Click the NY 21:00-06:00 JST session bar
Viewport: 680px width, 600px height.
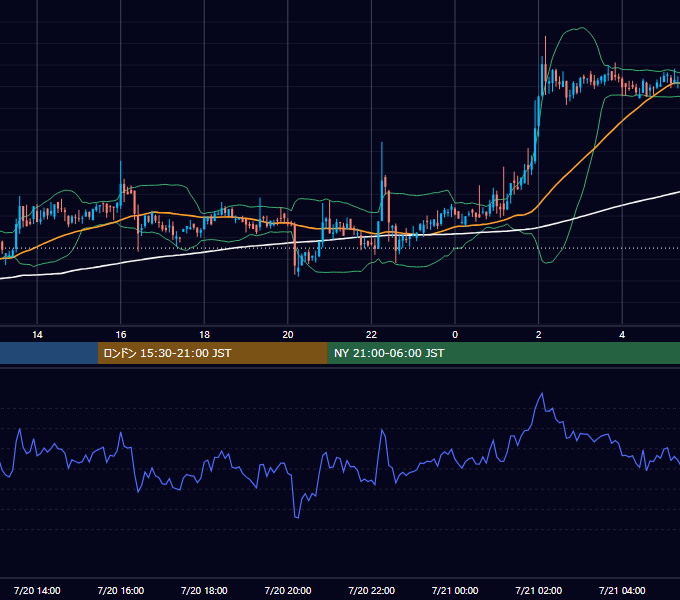(504, 353)
